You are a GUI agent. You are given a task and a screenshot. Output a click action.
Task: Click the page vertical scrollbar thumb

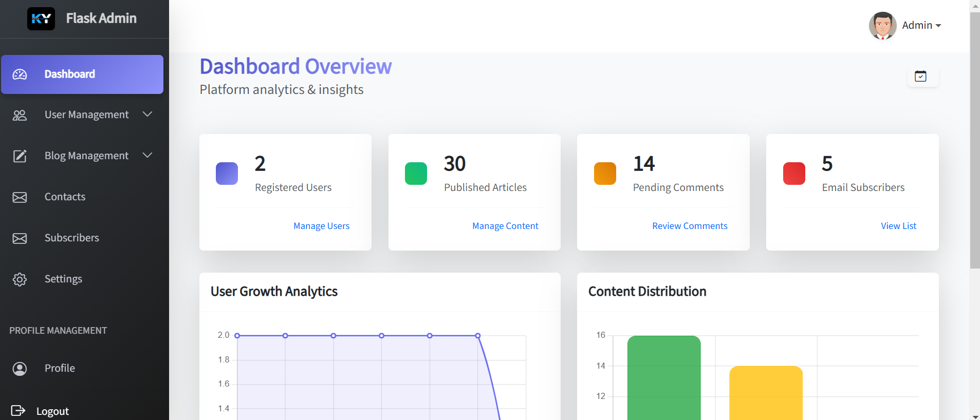(x=975, y=140)
